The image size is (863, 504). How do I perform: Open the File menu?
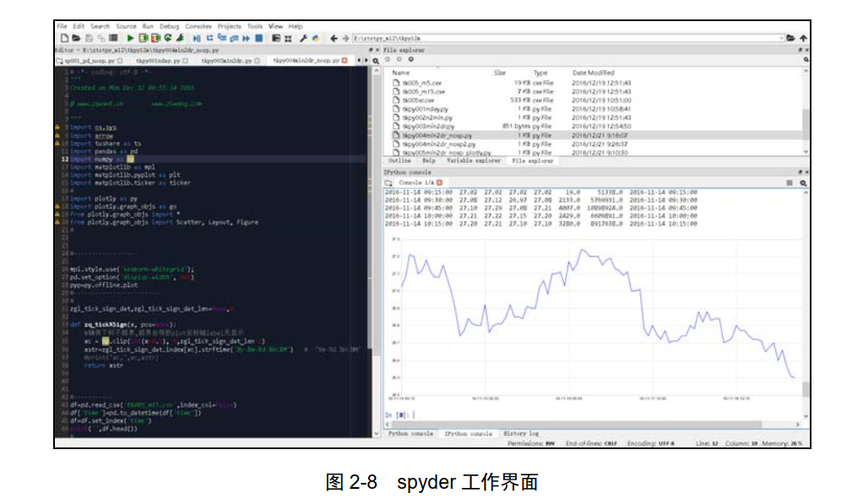click(x=62, y=26)
